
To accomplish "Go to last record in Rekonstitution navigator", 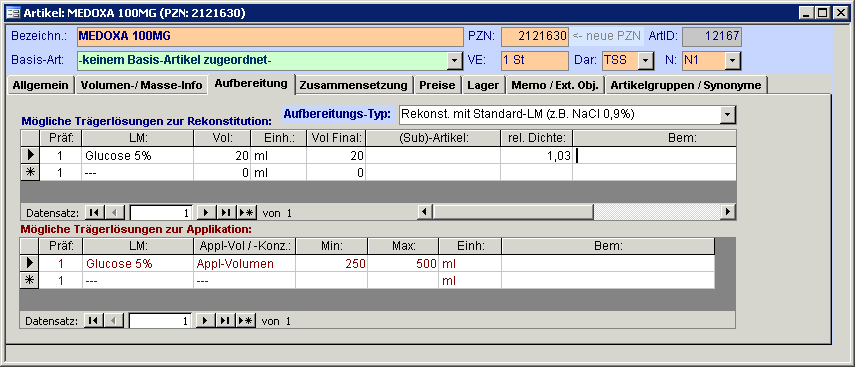I will coord(225,212).
